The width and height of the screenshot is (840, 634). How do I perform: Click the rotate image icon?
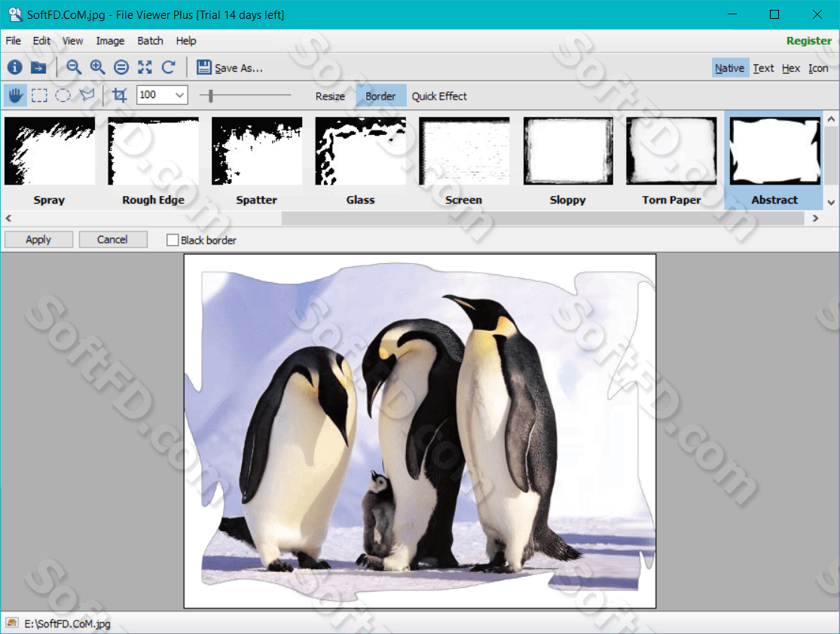168,67
